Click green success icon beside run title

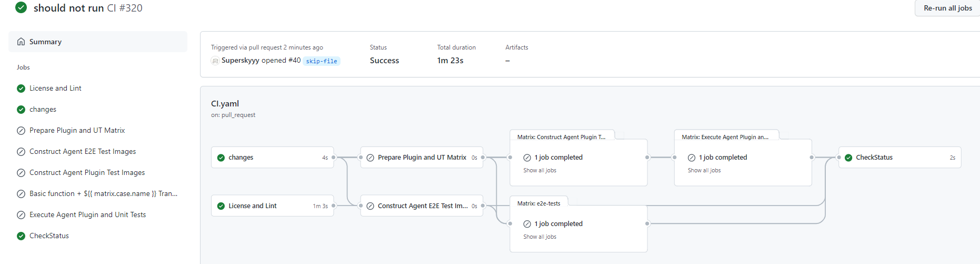(x=21, y=8)
